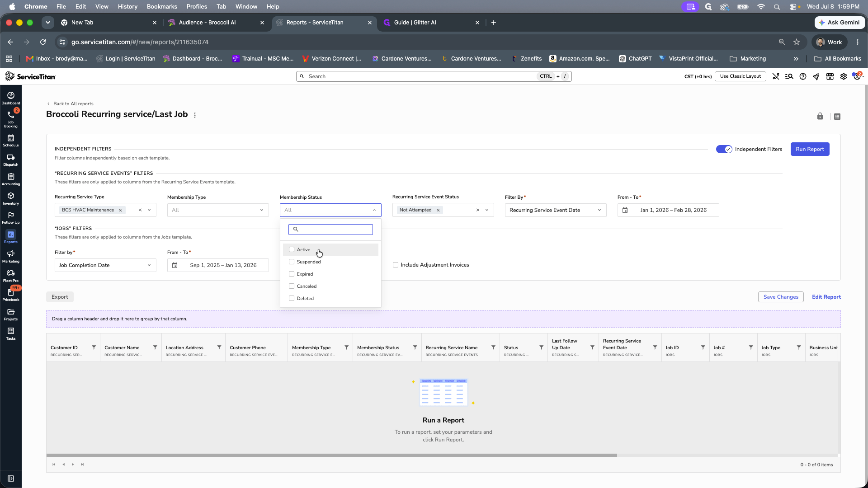Remove the Not Attempted status tag
The height and width of the screenshot is (488, 868).
point(438,210)
